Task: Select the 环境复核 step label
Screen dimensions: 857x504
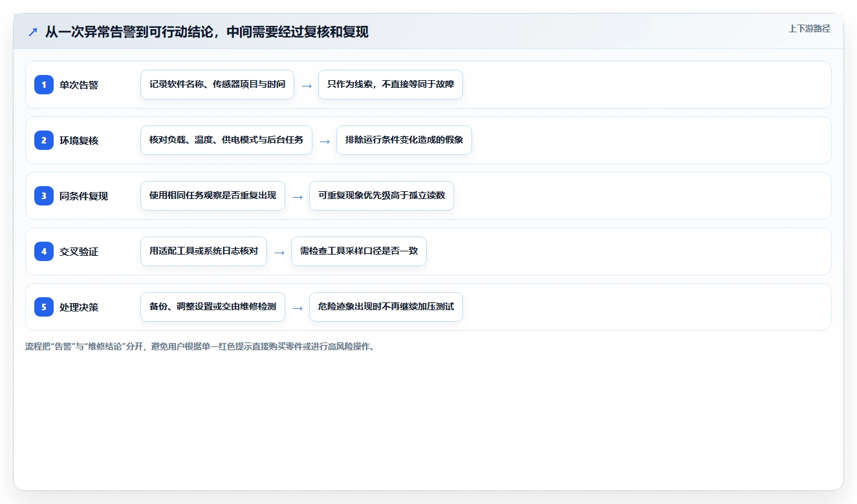Action: 79,140
